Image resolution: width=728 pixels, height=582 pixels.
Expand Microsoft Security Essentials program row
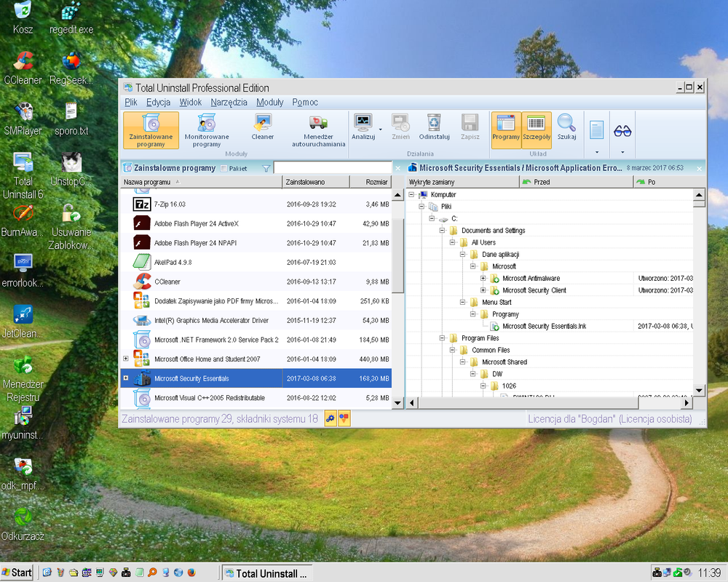[126, 378]
